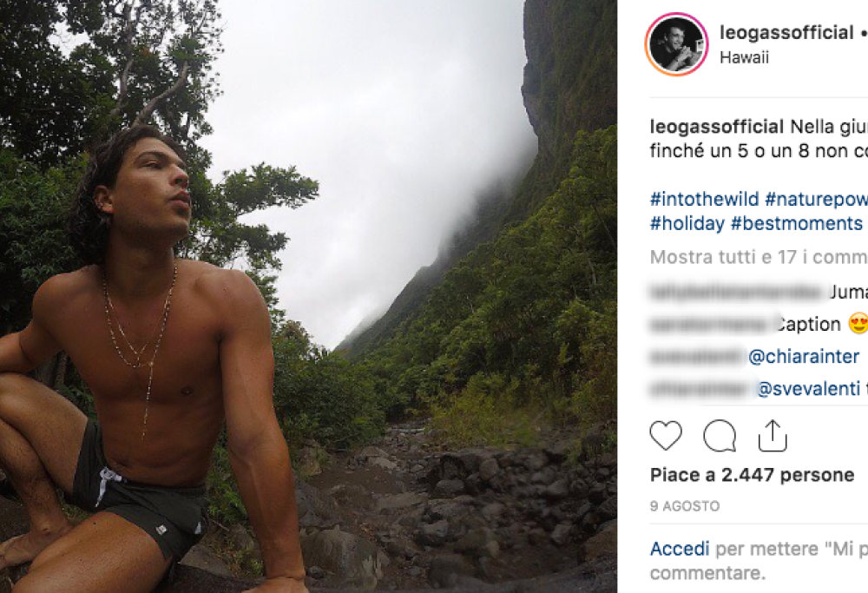The width and height of the screenshot is (868, 593).
Task: Open the #bestmoments hashtag
Action: point(796,223)
